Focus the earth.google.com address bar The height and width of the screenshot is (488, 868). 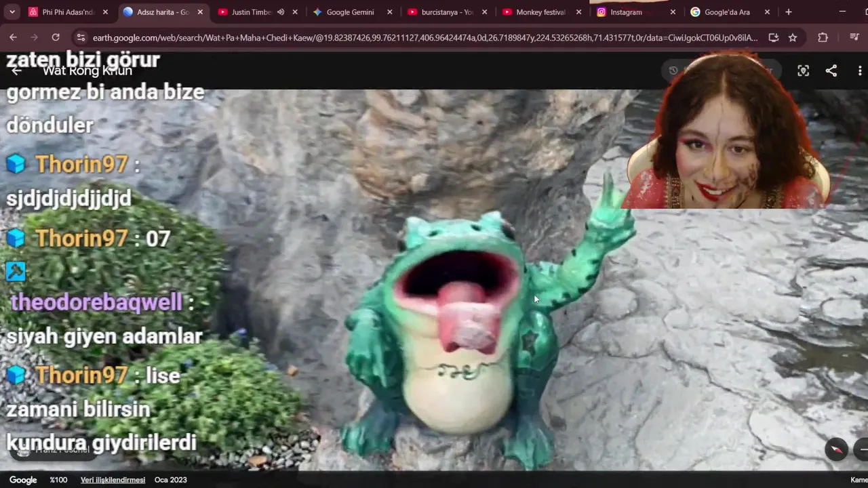pos(425,38)
